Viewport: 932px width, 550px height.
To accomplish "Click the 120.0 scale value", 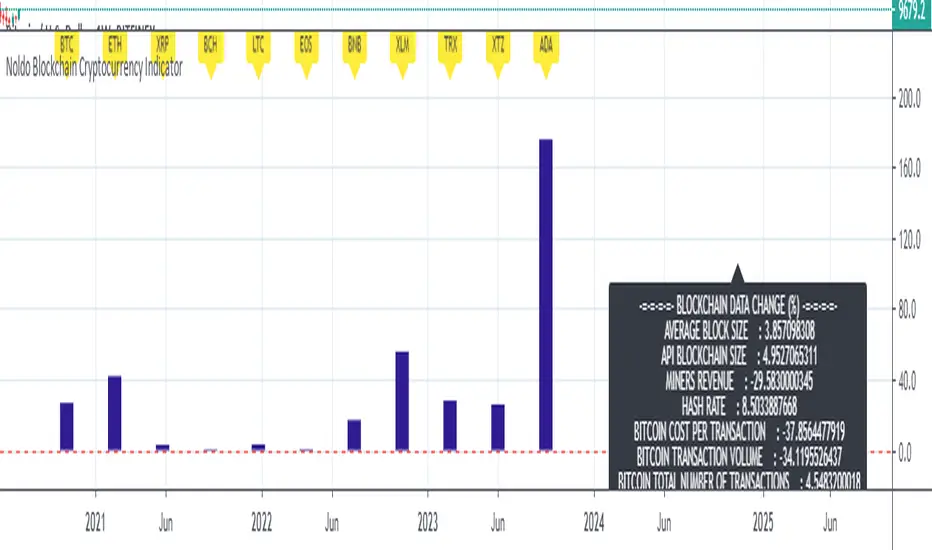I will coord(909,240).
